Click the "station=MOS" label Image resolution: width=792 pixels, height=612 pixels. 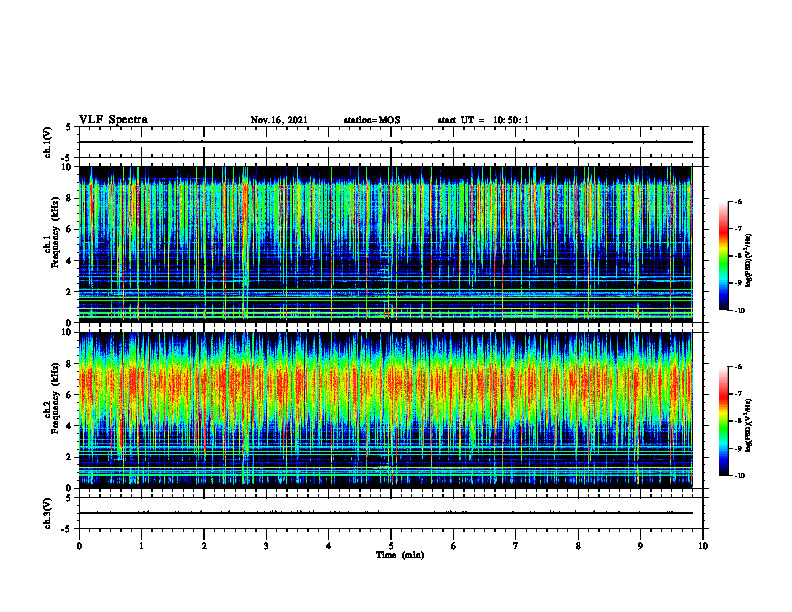point(372,120)
